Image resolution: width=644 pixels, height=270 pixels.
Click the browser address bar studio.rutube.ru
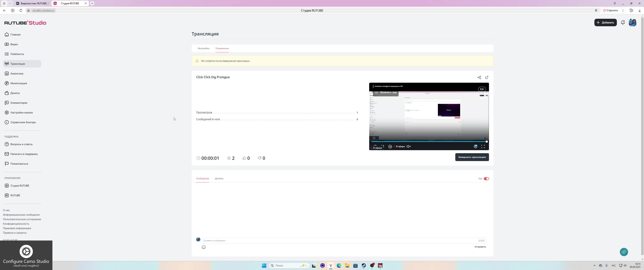(43, 10)
